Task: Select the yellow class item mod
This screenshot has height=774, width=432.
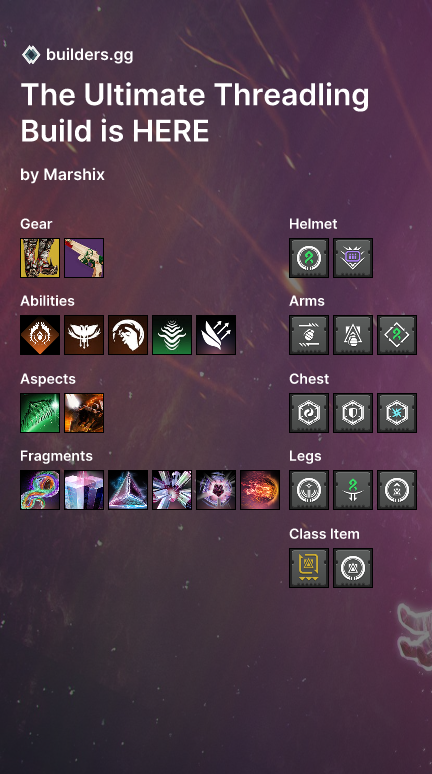Action: click(309, 568)
